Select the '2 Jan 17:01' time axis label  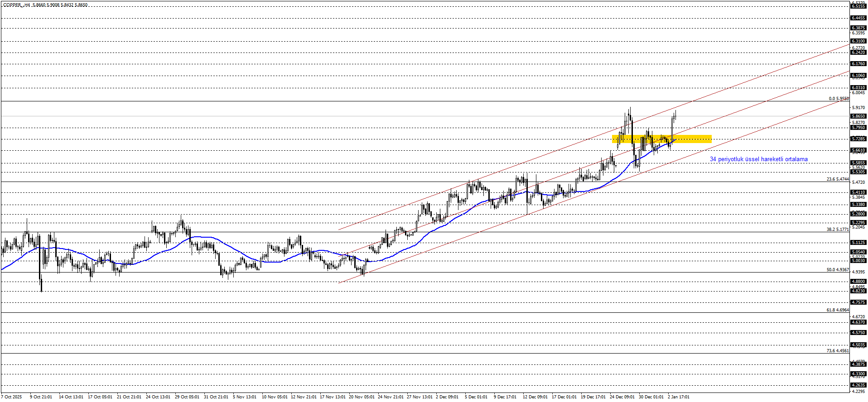coord(678,397)
